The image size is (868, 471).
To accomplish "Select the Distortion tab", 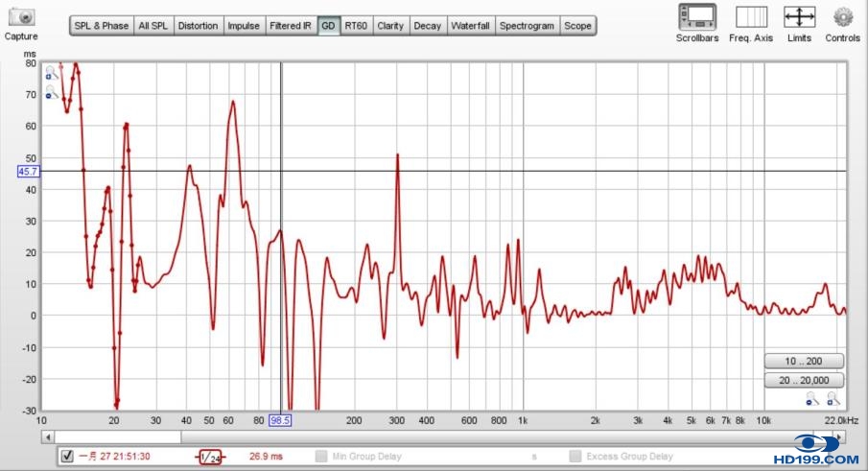I will click(x=198, y=26).
